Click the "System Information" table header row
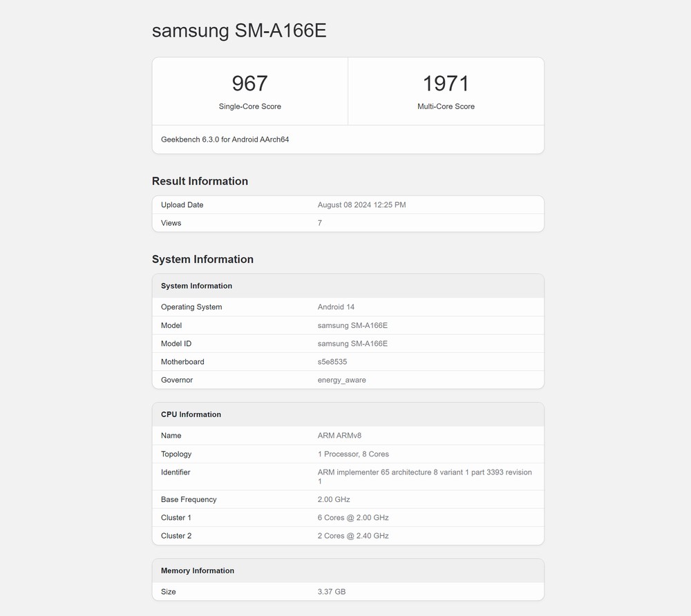Image resolution: width=691 pixels, height=616 pixels. tap(348, 286)
